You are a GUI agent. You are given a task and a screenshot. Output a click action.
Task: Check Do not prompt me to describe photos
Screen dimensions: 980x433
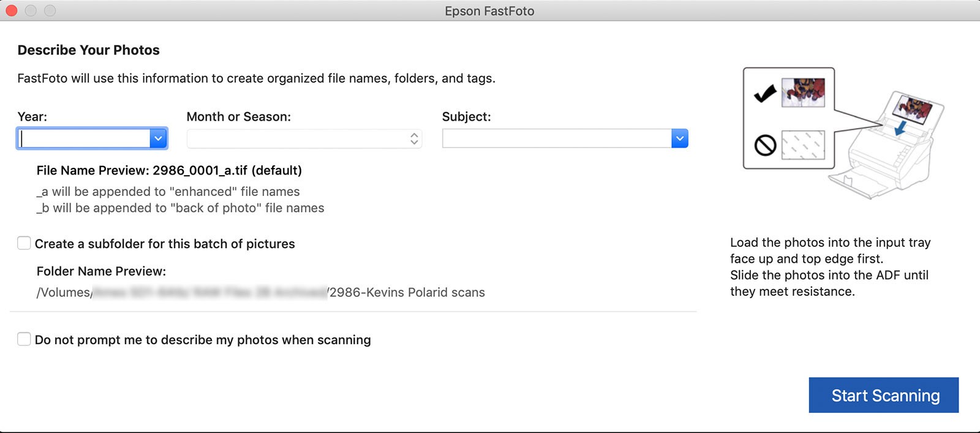tap(24, 339)
